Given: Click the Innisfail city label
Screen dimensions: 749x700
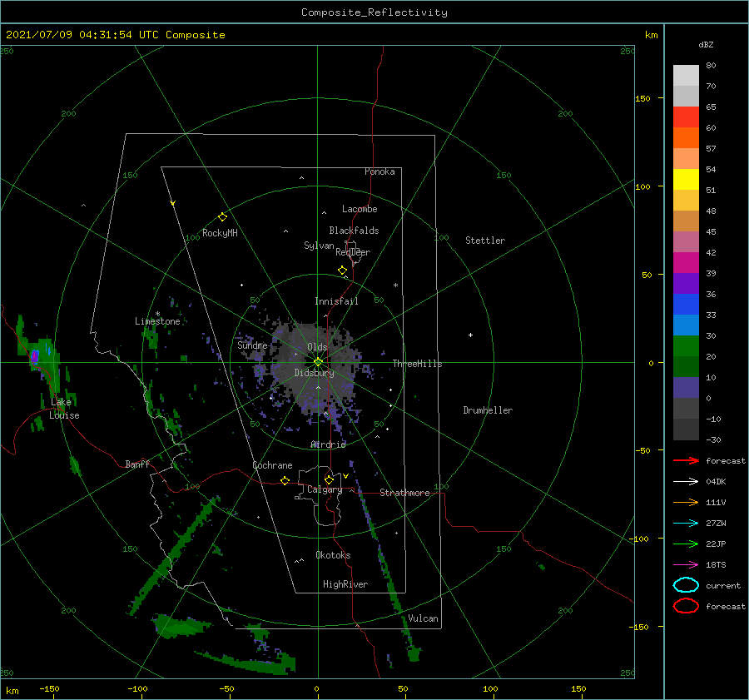Looking at the screenshot, I should pos(336,301).
